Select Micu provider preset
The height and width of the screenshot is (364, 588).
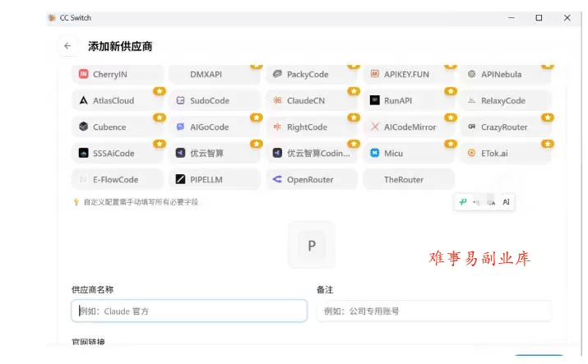pos(409,153)
